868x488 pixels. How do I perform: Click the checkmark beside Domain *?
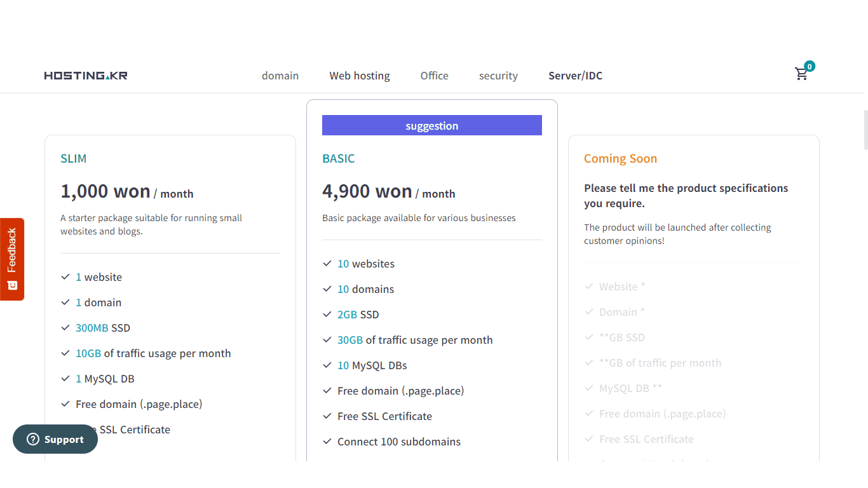click(x=589, y=312)
